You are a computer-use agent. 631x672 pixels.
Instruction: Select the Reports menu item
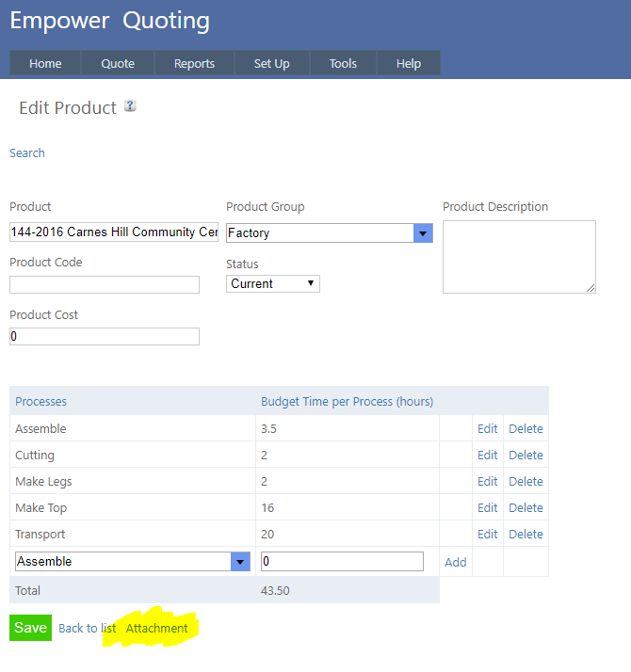194,63
